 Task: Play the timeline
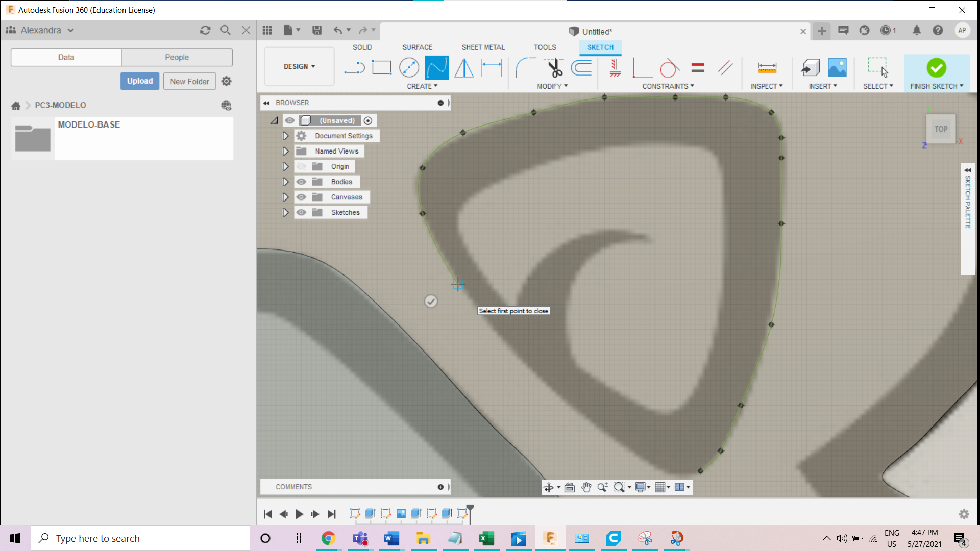click(299, 514)
